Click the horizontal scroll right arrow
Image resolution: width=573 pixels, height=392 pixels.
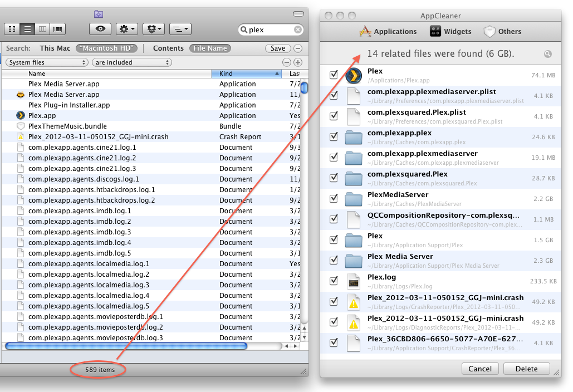[295, 346]
